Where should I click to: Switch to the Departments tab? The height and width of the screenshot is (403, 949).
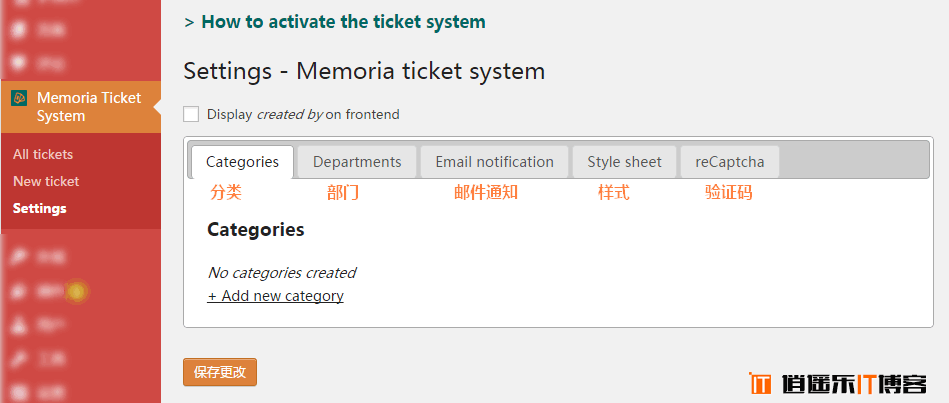(357, 162)
